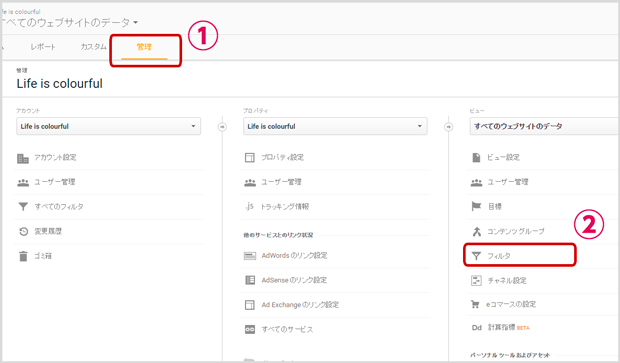The height and width of the screenshot is (363, 620).
Task: Click the アカウント設定 building icon
Action: (23, 158)
